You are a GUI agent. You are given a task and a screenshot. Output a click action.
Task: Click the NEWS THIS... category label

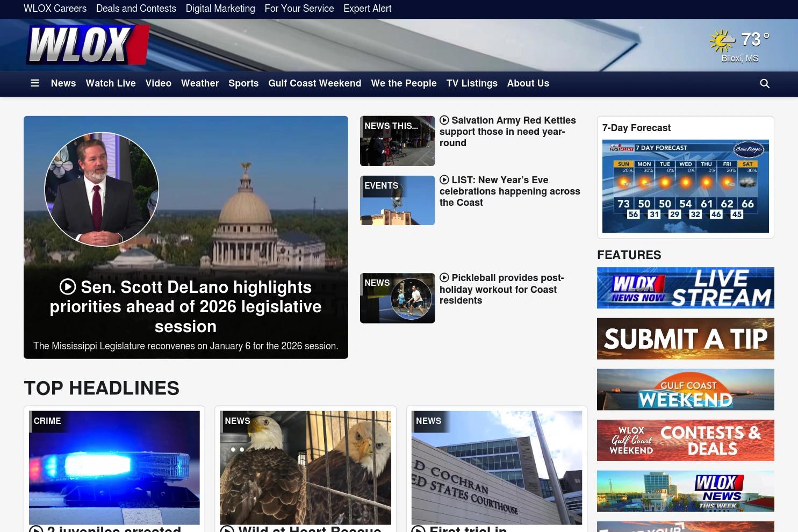point(391,126)
